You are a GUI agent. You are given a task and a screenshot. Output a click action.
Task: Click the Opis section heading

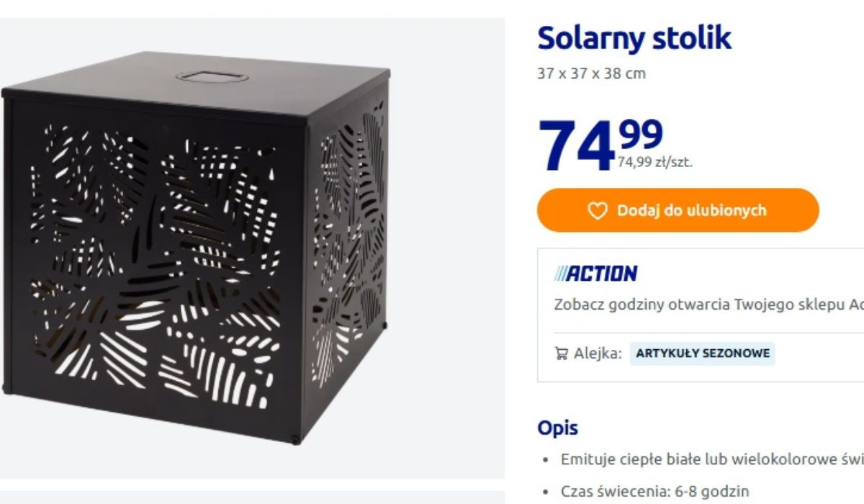(557, 428)
